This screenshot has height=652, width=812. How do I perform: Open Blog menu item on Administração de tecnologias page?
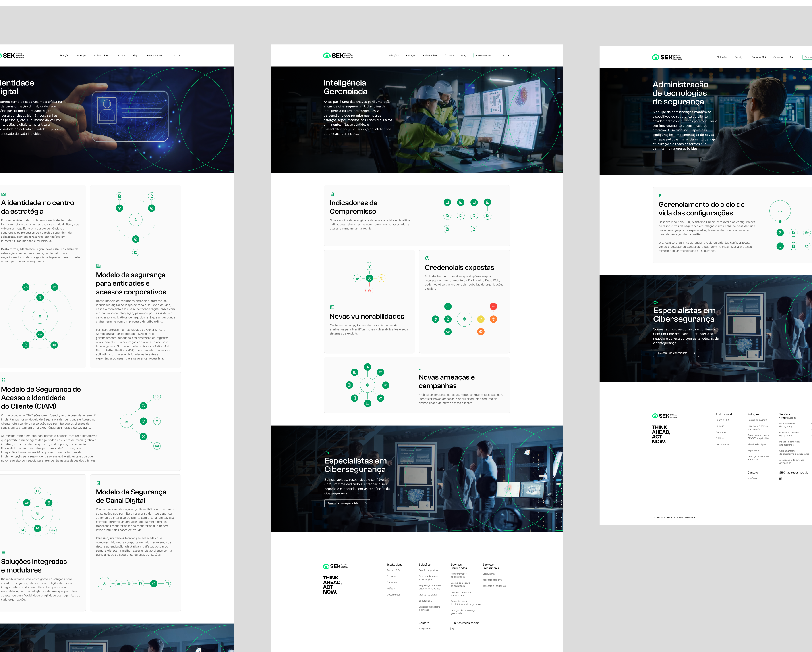792,57
